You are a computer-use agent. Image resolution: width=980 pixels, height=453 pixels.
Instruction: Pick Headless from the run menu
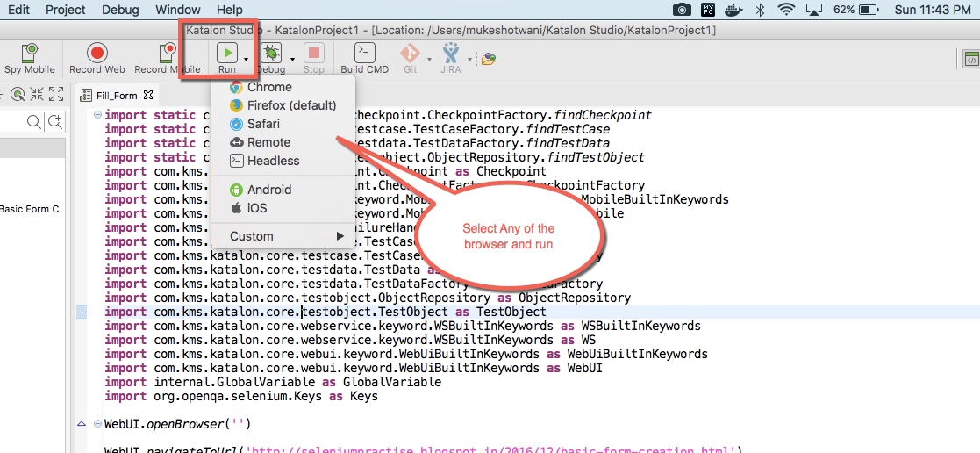coord(273,161)
